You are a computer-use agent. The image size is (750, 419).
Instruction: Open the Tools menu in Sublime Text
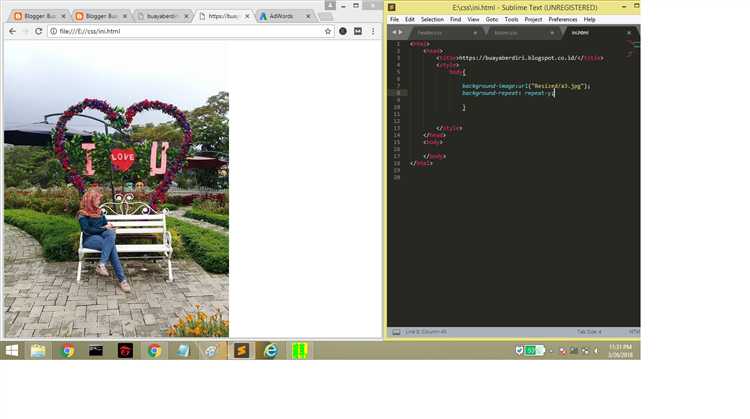[511, 19]
